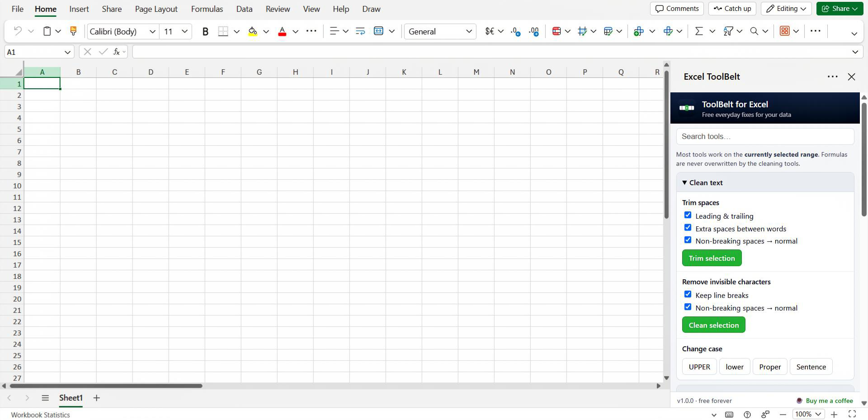Viewport: 868px width, 420px height.
Task: Click the Paste clipboard icon
Action: coord(47,31)
